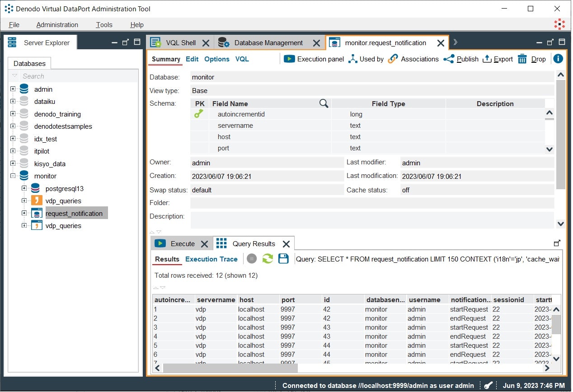
Task: Show hidden tabs with chevron icon
Action: 455,42
